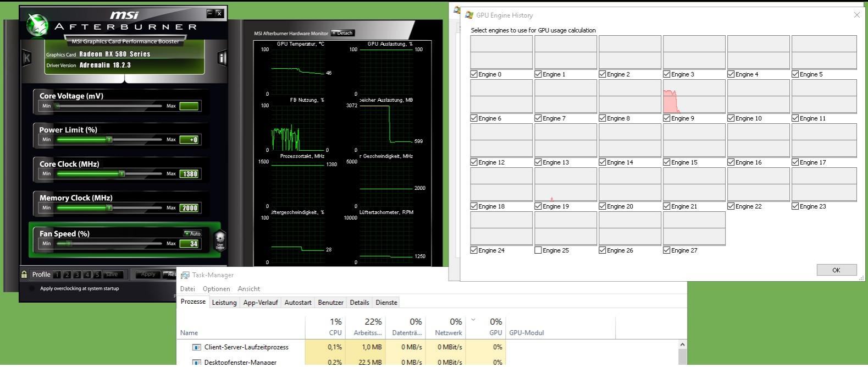The height and width of the screenshot is (367, 868).
Task: Switch to the App-Verlauf tab
Action: [261, 303]
